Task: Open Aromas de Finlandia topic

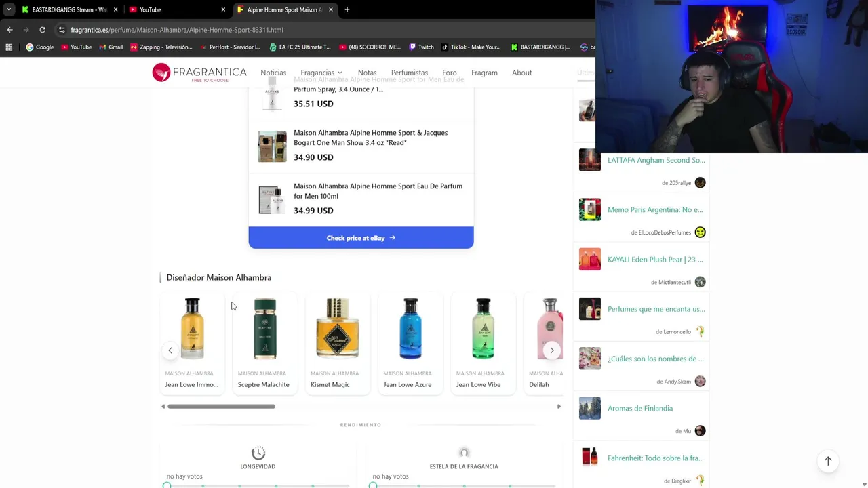Action: (640, 408)
